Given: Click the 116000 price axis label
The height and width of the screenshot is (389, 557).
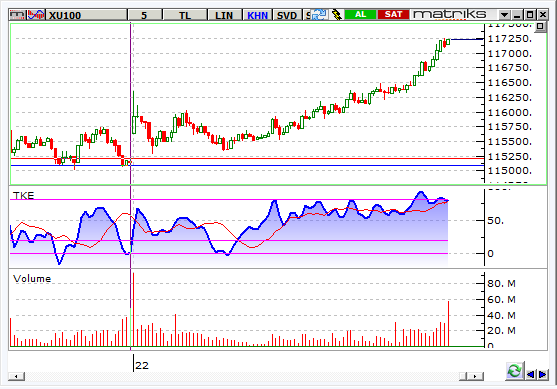Looking at the screenshot, I should coord(509,113).
